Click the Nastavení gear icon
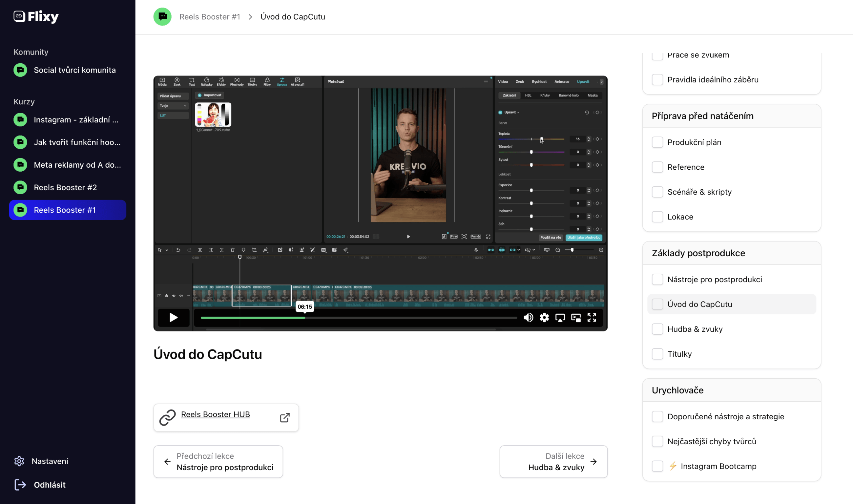The height and width of the screenshot is (504, 853). pos(19,461)
